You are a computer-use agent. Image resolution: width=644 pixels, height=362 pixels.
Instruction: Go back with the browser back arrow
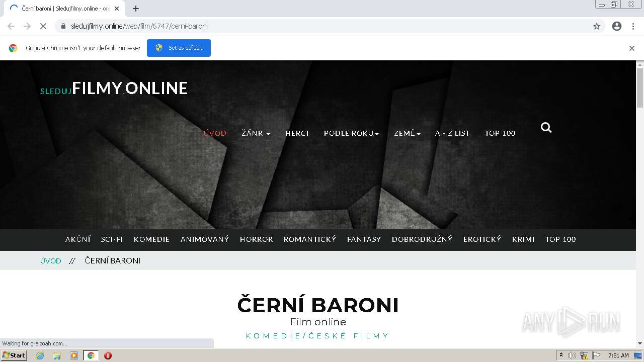pyautogui.click(x=11, y=26)
